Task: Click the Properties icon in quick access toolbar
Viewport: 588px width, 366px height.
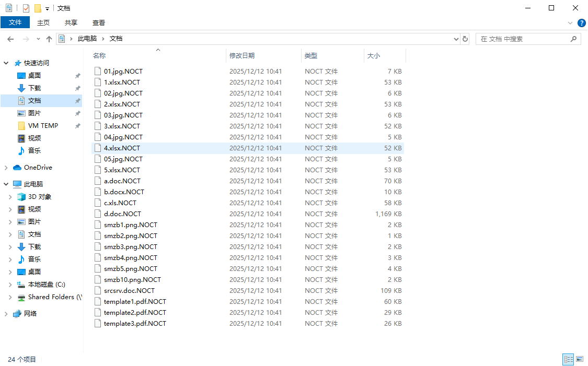Action: [x=26, y=8]
